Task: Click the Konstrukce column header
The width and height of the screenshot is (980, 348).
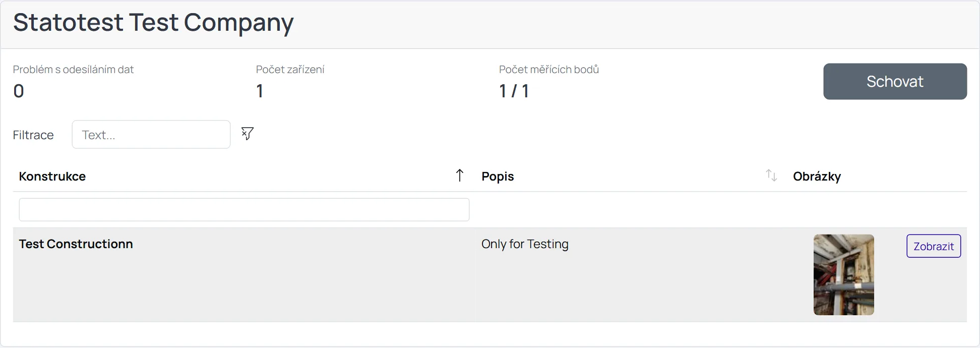Action: click(x=52, y=177)
